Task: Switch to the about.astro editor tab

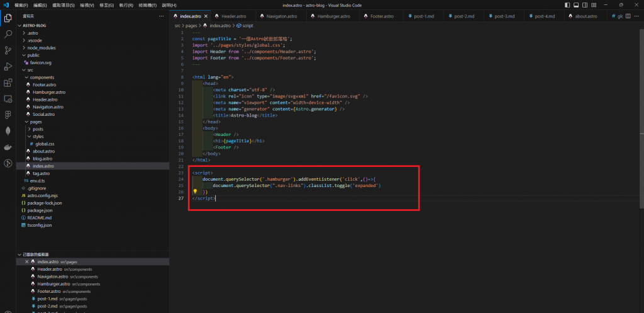Action: coord(585,16)
